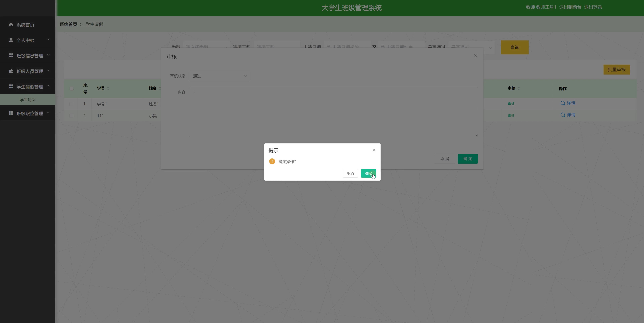Click the magnifier 详情 icon in row 1

point(563,103)
